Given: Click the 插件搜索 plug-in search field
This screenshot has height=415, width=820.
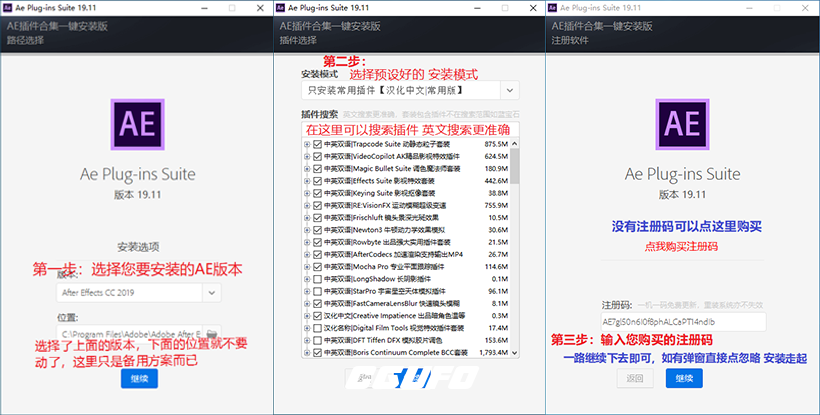Looking at the screenshot, I should click(410, 130).
